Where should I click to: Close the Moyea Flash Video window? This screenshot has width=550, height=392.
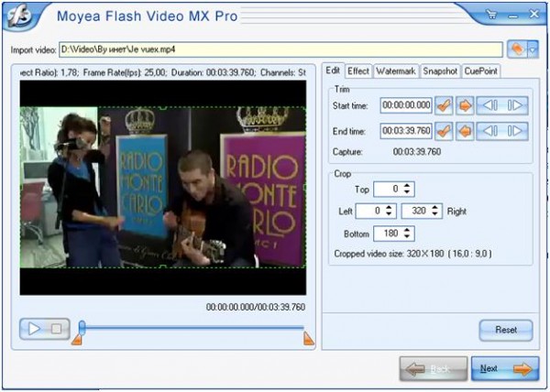coord(533,14)
